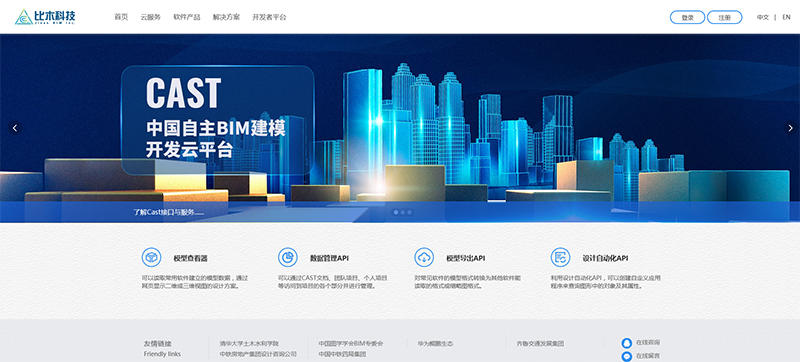Screen dimensions: 800x362
Task: Open the 软件产品 menu
Action: [187, 17]
